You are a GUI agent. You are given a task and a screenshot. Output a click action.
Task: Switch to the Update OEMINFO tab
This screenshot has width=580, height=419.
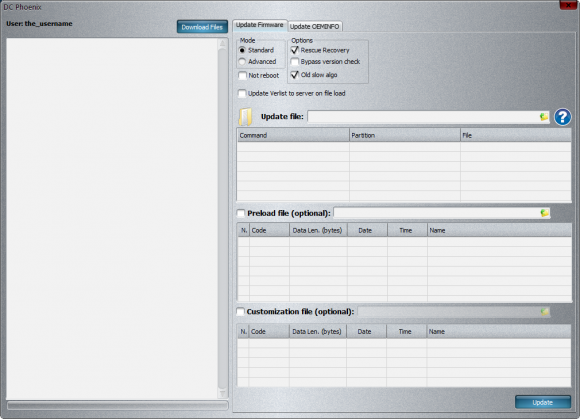point(314,26)
